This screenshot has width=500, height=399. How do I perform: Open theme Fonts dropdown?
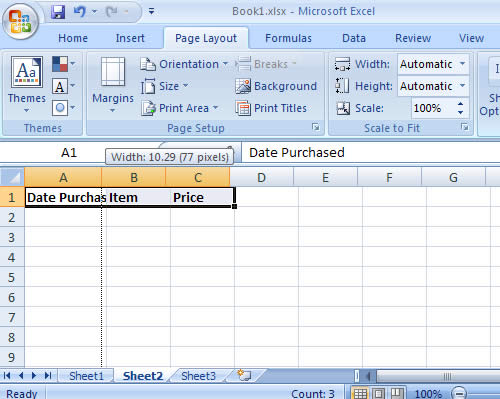[x=64, y=86]
